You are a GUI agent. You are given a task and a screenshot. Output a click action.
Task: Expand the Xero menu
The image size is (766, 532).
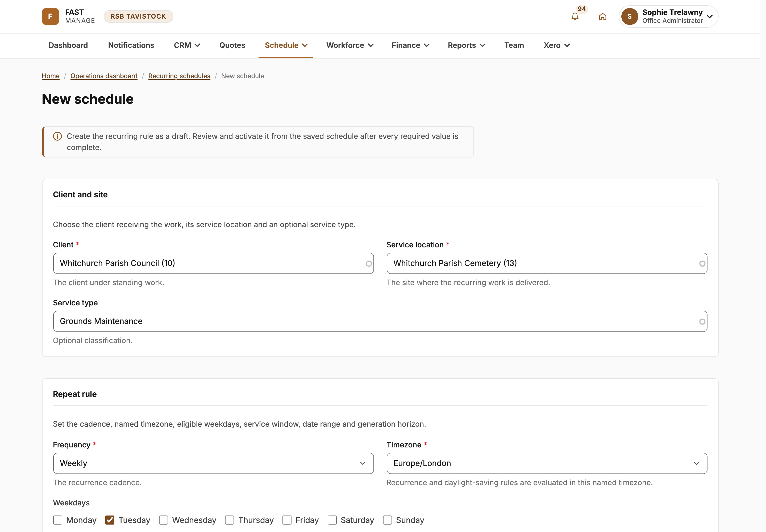pyautogui.click(x=557, y=45)
